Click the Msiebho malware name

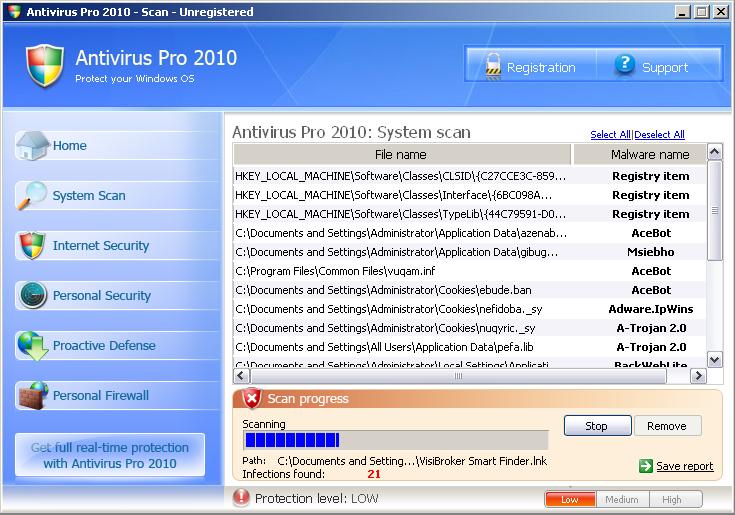(651, 252)
